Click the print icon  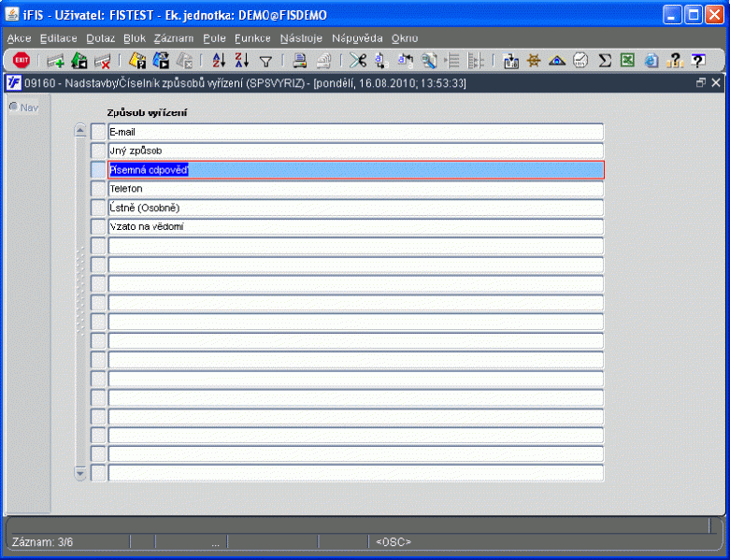[x=299, y=61]
